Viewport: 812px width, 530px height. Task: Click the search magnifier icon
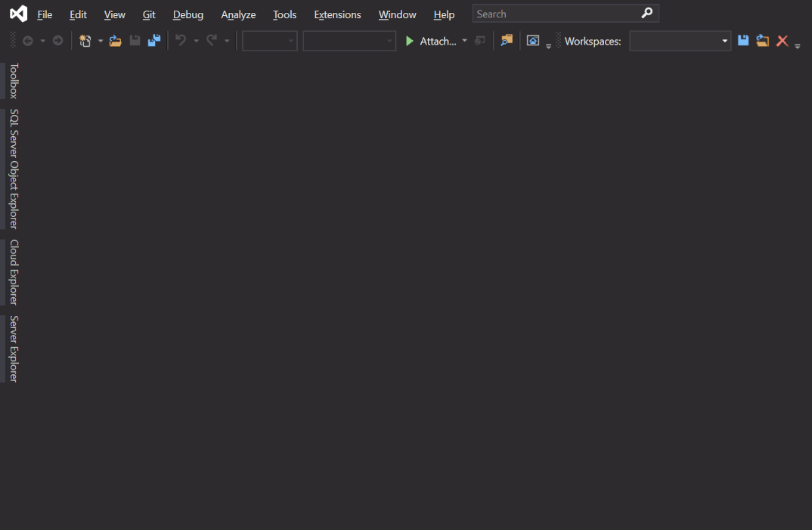coord(646,14)
